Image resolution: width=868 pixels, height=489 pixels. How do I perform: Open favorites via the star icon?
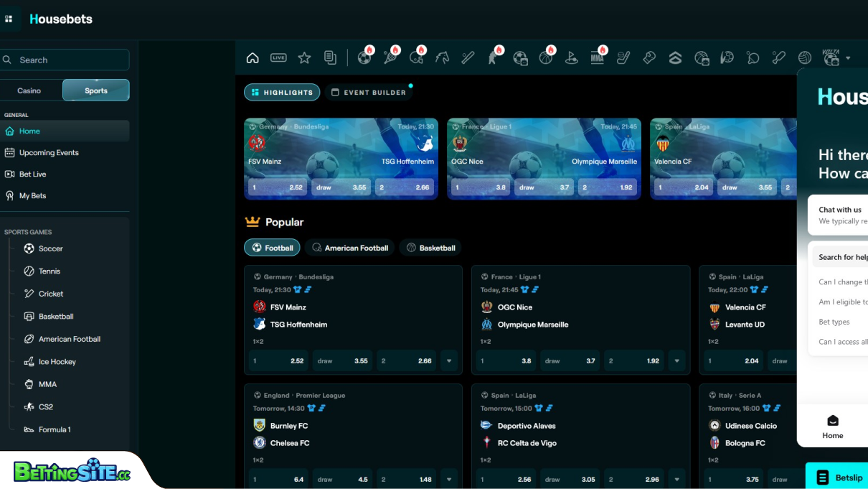(304, 58)
